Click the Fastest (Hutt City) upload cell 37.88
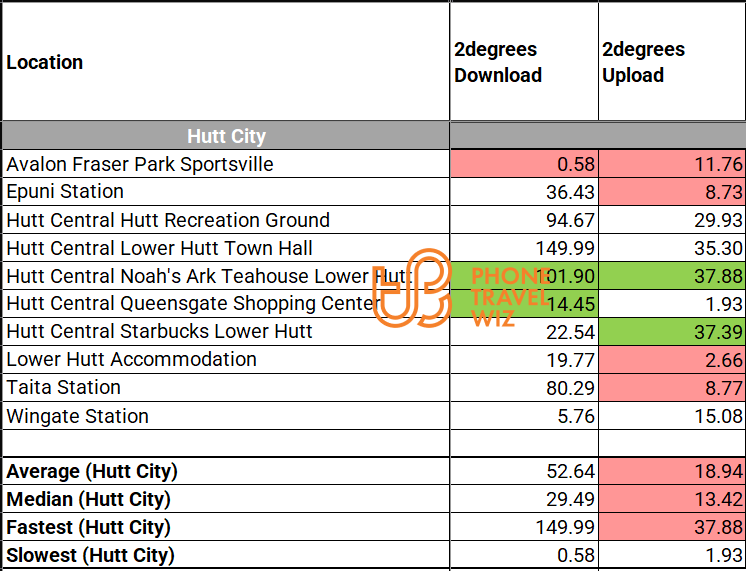This screenshot has height=571, width=746. click(x=671, y=527)
